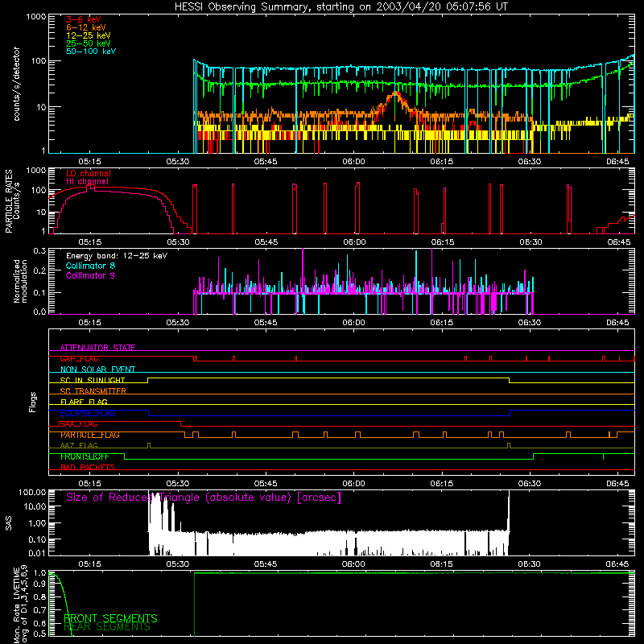Click the BAD_PACKETS flag label
644x644 pixels.
88,467
